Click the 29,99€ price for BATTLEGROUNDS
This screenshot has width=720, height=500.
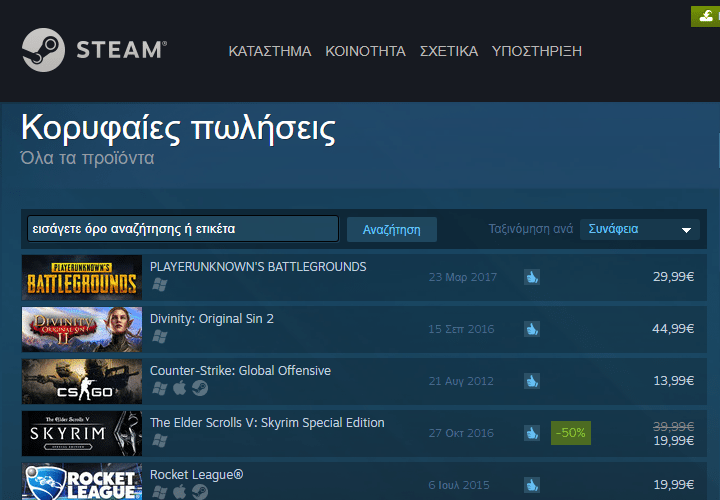[x=673, y=276]
